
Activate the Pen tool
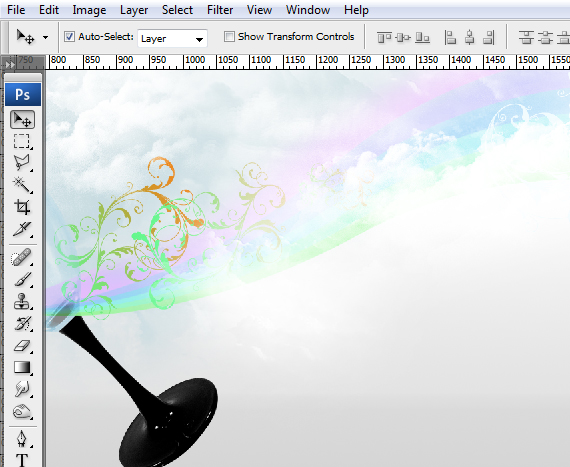(x=22, y=439)
